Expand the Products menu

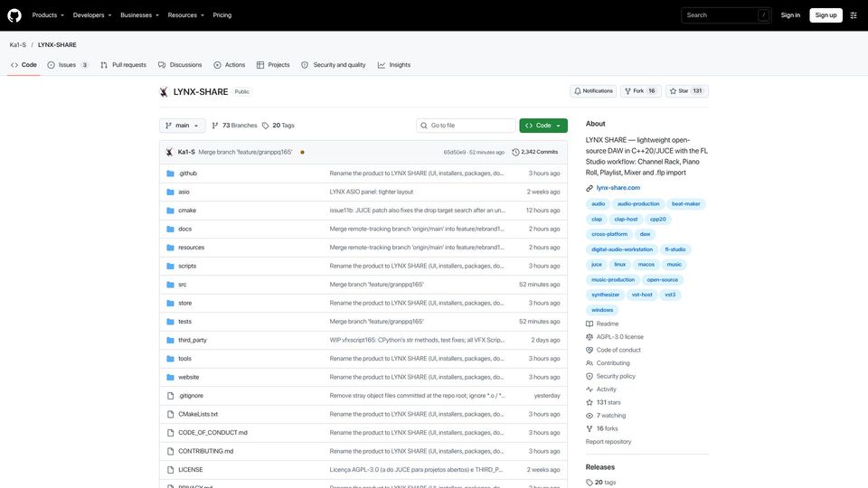click(x=48, y=15)
